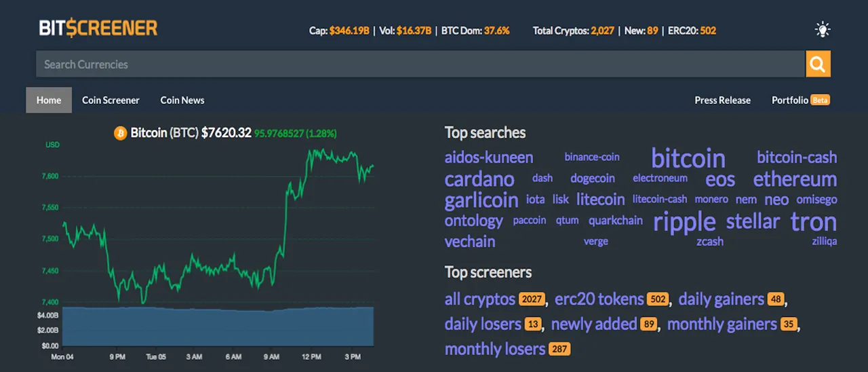Select qtum in the tag cloud
The height and width of the screenshot is (372, 868).
pos(568,220)
